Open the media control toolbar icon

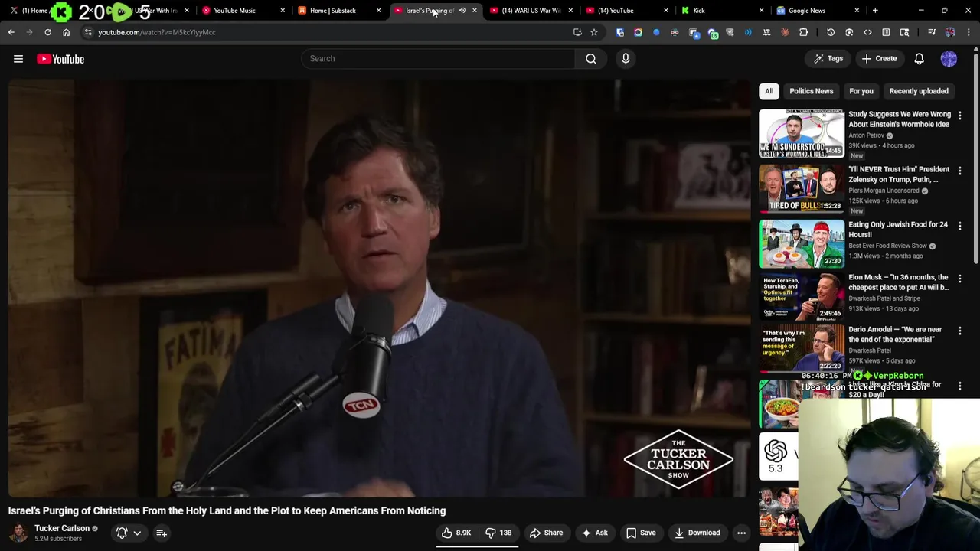932,32
